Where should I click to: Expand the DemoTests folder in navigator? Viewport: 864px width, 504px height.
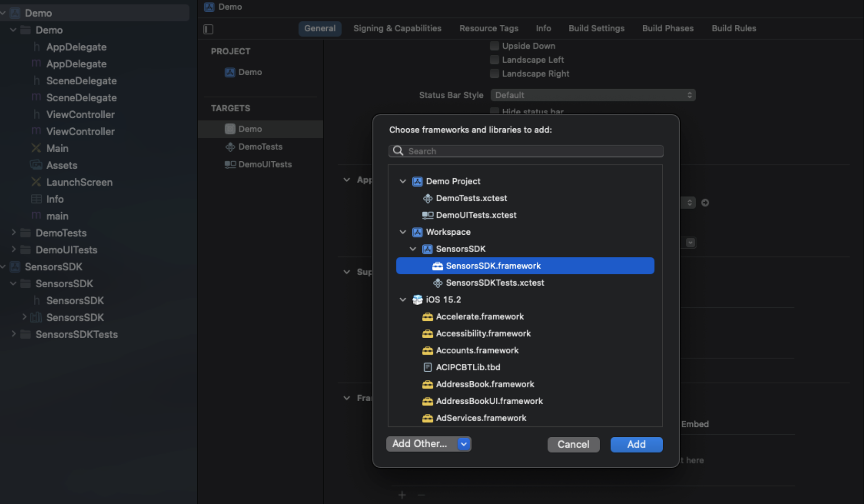[13, 233]
